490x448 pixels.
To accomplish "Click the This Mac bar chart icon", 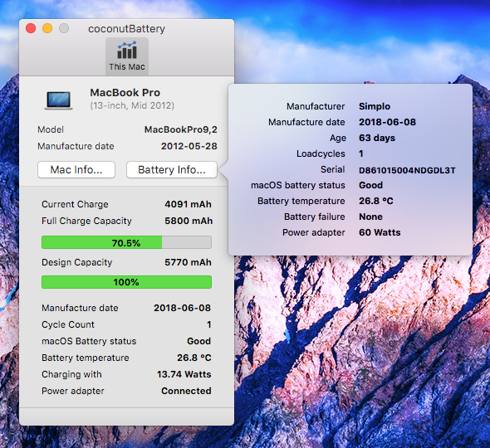I will tap(127, 51).
